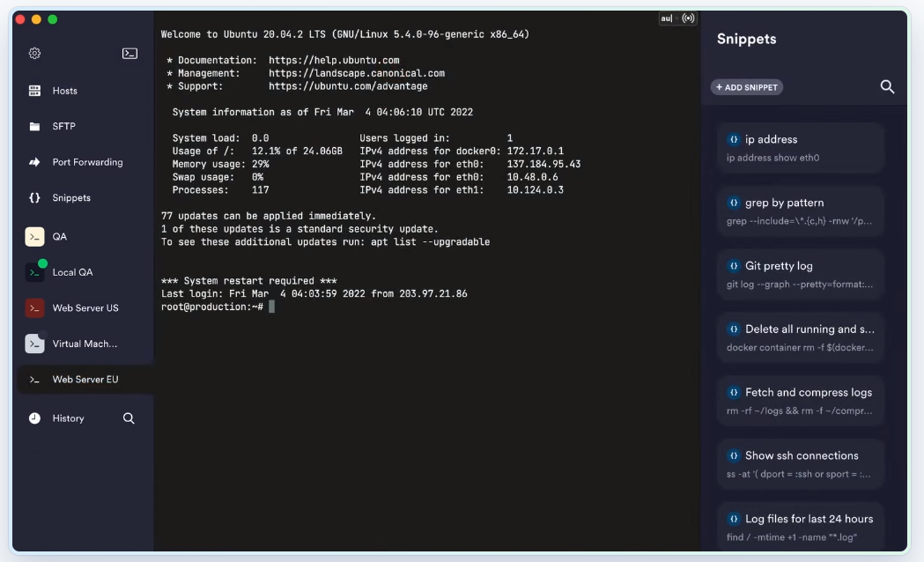Click the autocomplete icon atop the terminal

coord(667,18)
